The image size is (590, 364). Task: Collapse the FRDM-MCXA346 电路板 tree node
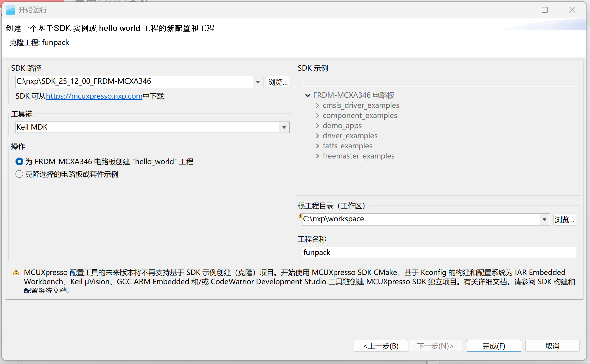pyautogui.click(x=308, y=95)
